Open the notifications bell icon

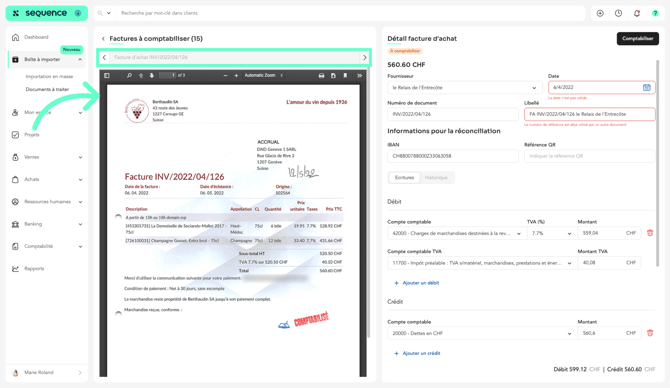click(x=637, y=13)
